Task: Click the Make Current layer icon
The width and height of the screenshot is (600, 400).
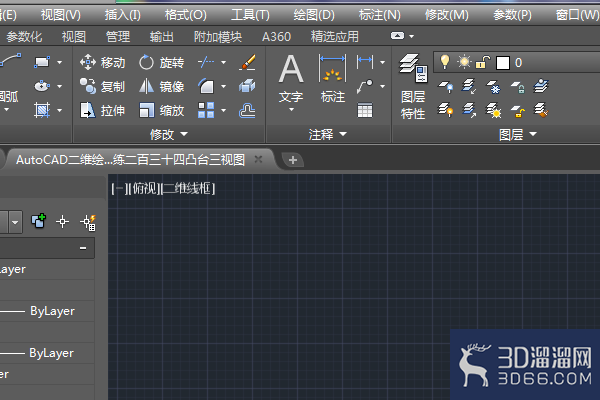Action: (541, 87)
